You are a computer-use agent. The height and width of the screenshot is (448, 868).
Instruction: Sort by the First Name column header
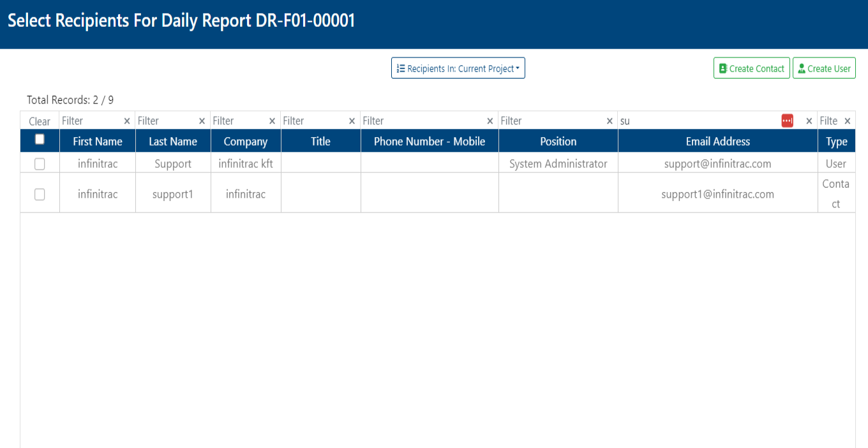point(98,141)
